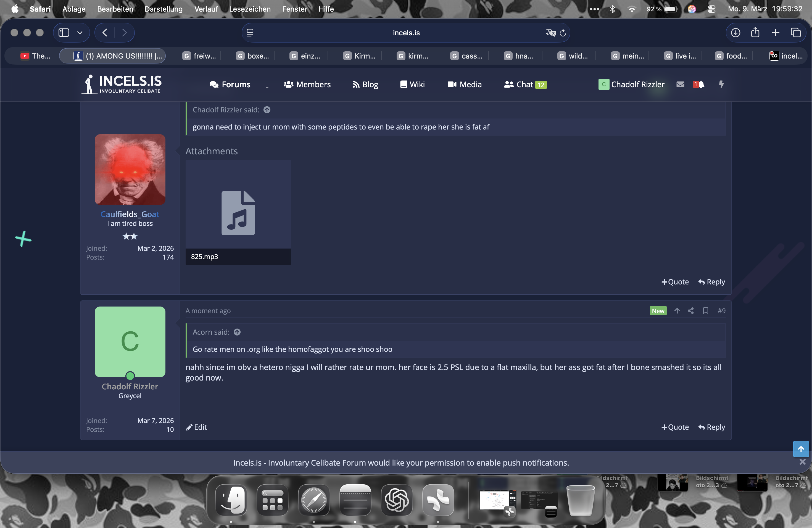Open the Caulfields_Goat user profile link
Screen dimensions: 812x528
(x=130, y=214)
